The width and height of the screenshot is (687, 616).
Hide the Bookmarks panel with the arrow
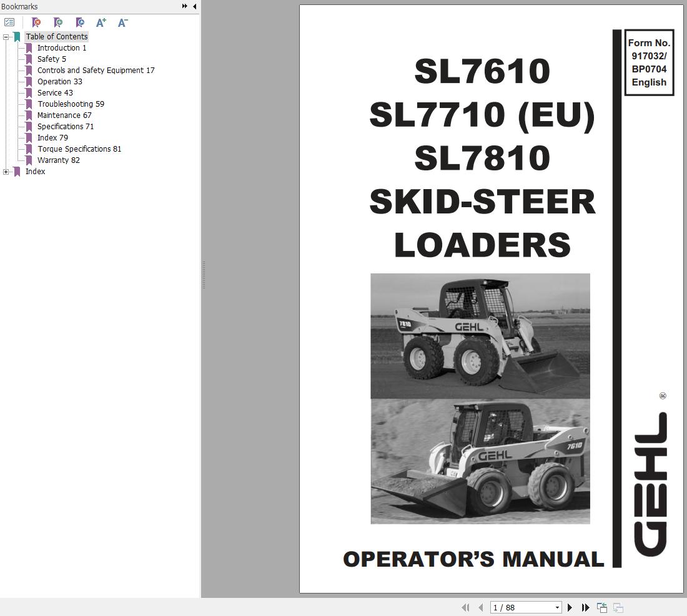[194, 6]
